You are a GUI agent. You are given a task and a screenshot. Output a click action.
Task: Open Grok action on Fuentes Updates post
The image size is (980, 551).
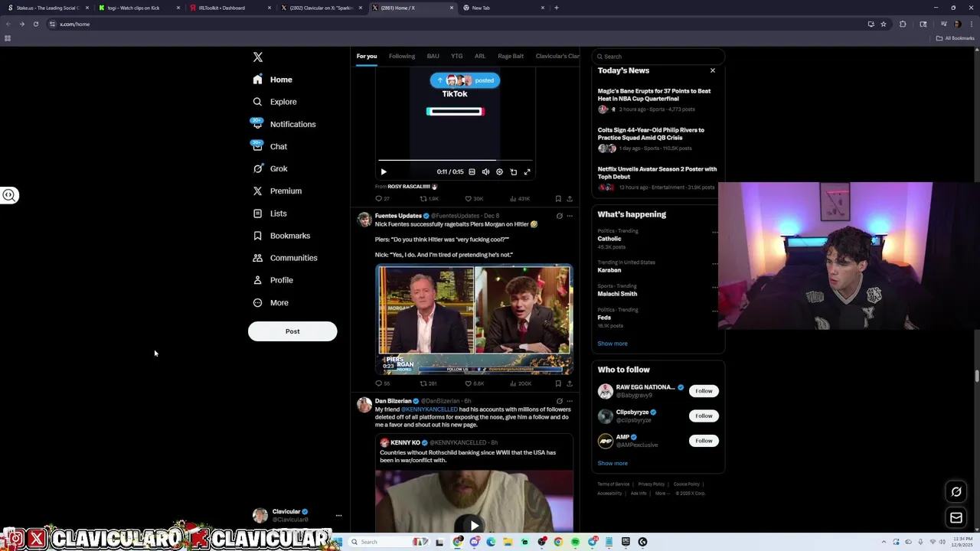[559, 216]
